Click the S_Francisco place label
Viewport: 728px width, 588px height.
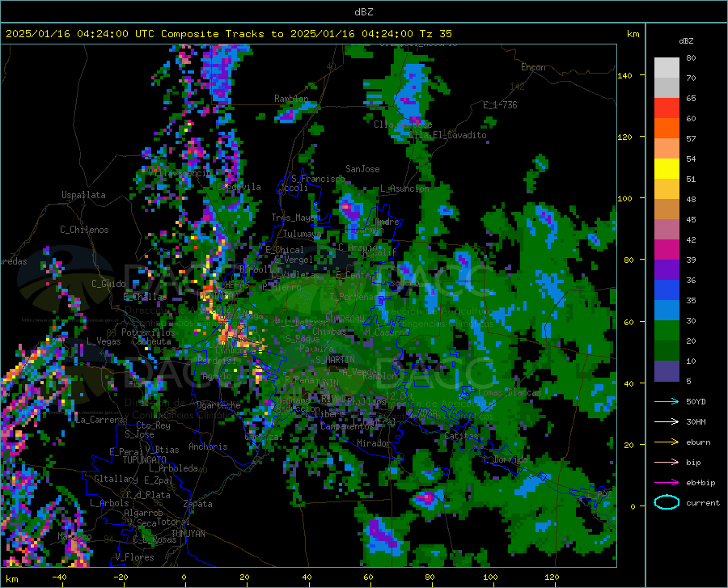pos(319,179)
